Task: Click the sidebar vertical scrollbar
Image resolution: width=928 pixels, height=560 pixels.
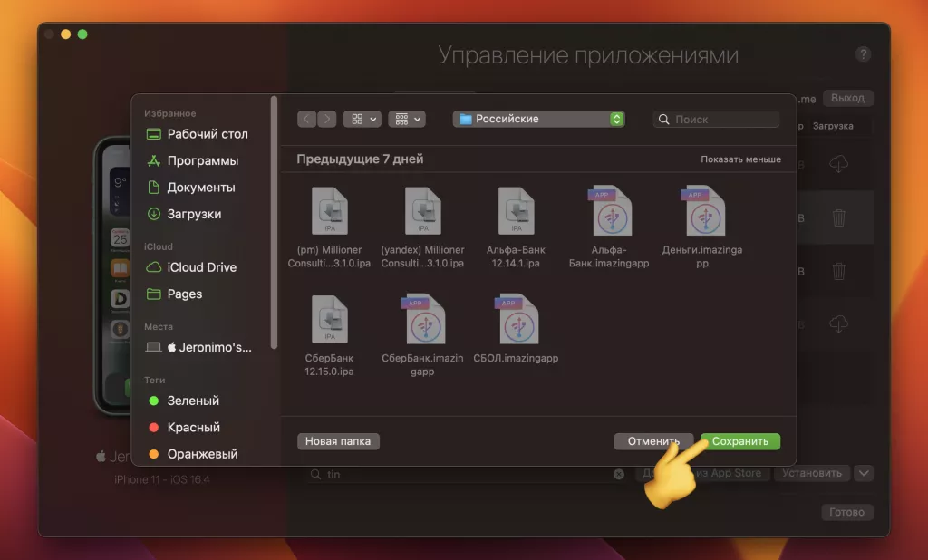Action: [x=274, y=223]
